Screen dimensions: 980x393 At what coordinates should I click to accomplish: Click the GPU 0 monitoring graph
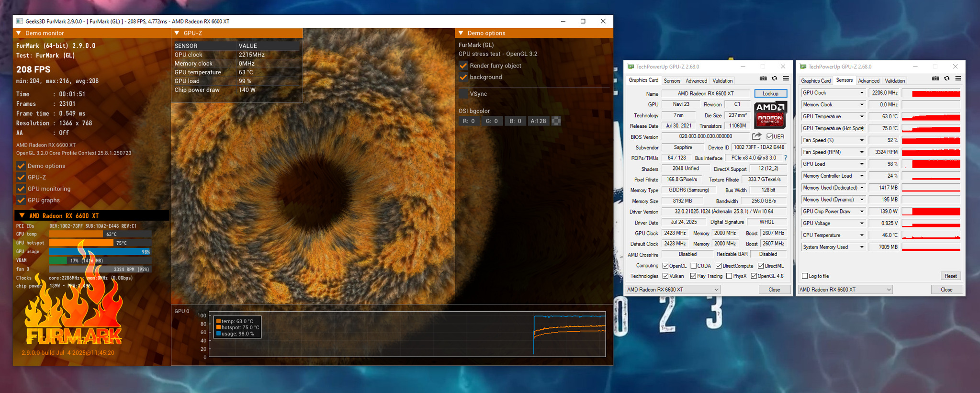407,334
